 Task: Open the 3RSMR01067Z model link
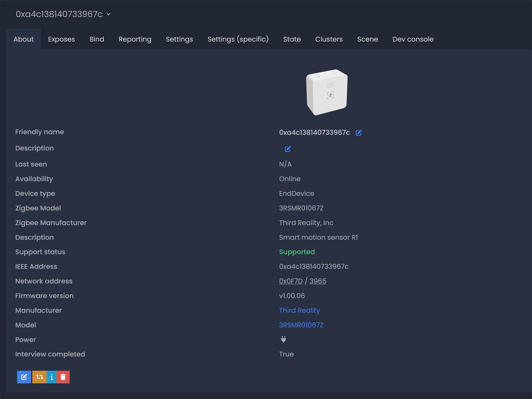pyautogui.click(x=301, y=325)
